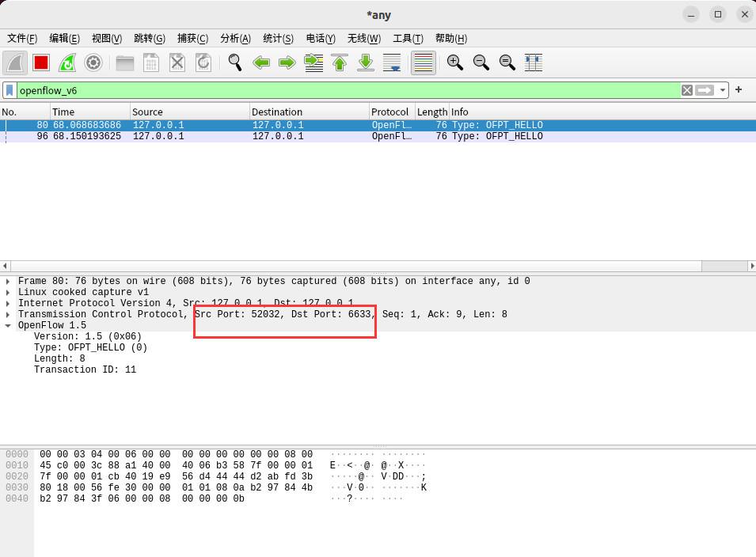Sort by the Time column header
The image size is (756, 557).
[90, 112]
